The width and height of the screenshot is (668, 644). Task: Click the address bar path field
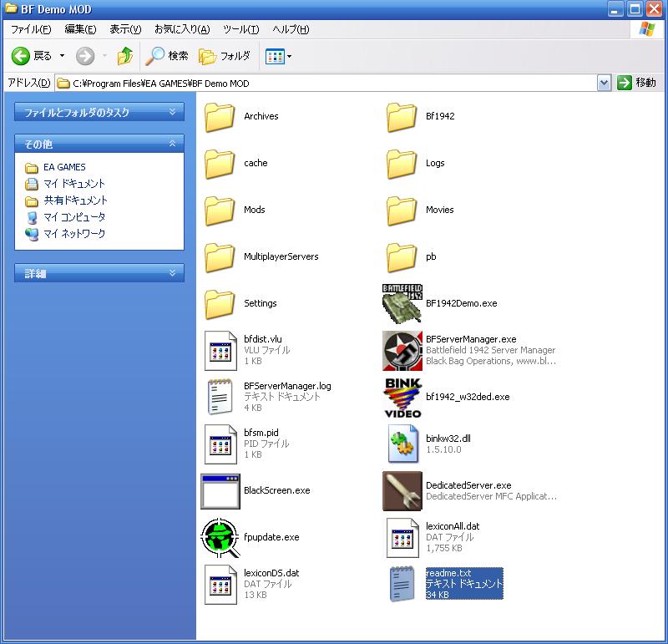326,84
